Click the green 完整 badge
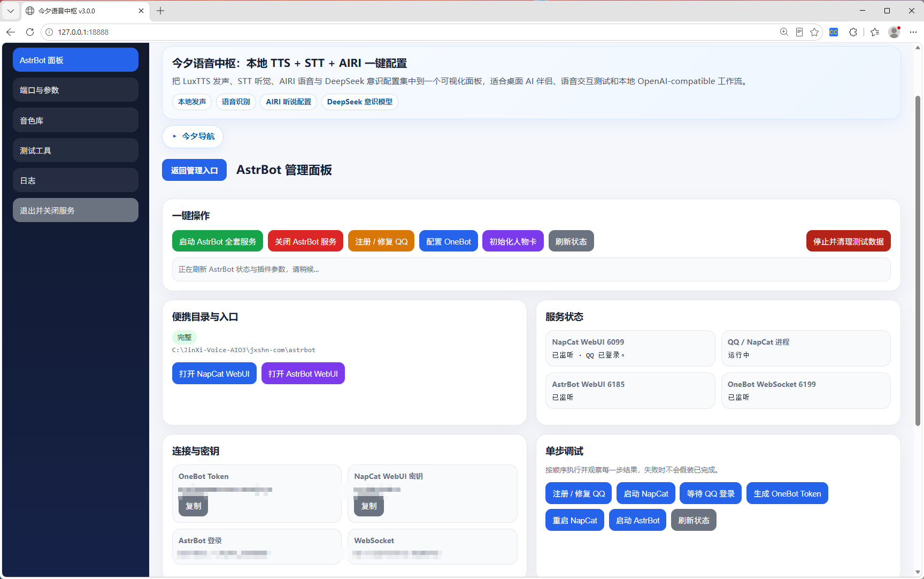The width and height of the screenshot is (924, 579). pos(184,337)
